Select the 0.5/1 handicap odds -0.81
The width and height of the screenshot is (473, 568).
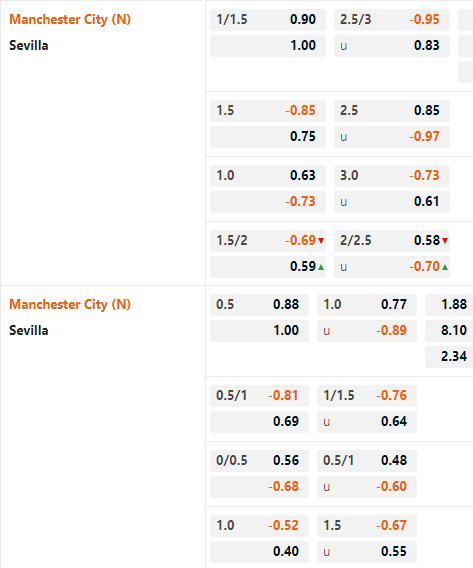tap(259, 396)
